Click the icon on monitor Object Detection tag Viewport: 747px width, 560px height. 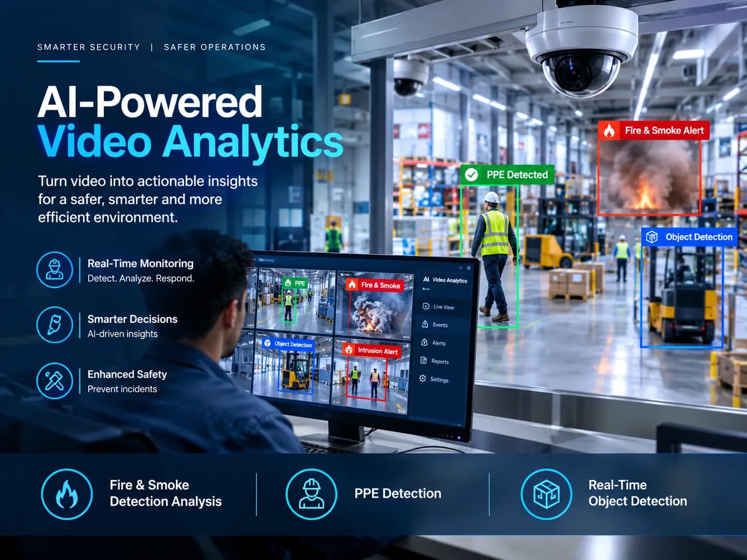tap(267, 343)
